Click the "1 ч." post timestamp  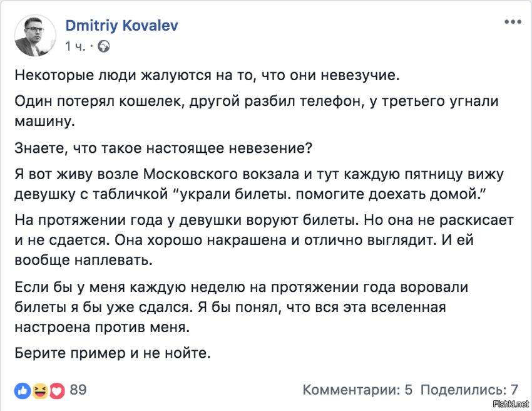pyautogui.click(x=75, y=46)
